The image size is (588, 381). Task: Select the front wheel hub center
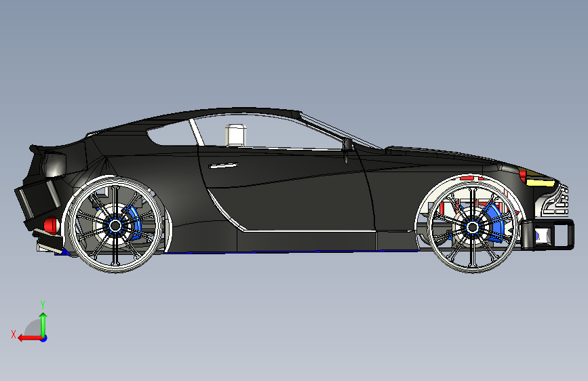click(x=473, y=227)
